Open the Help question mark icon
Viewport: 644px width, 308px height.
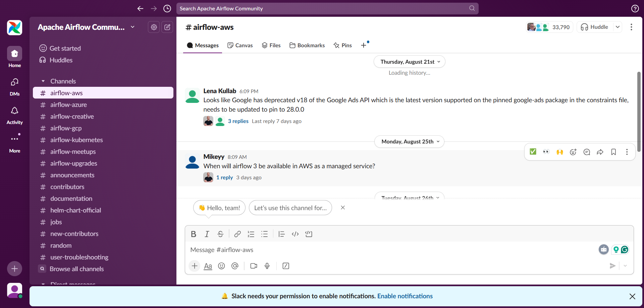(635, 8)
